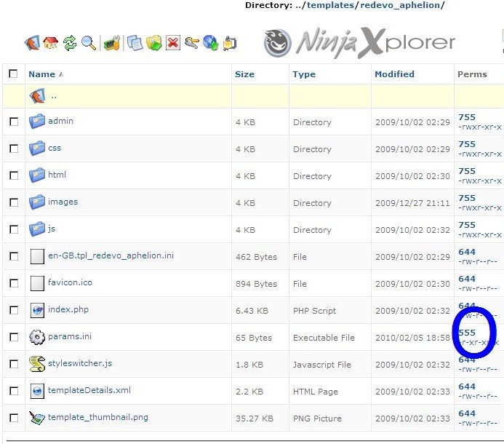
Task: Open the images directory link
Action: point(63,202)
